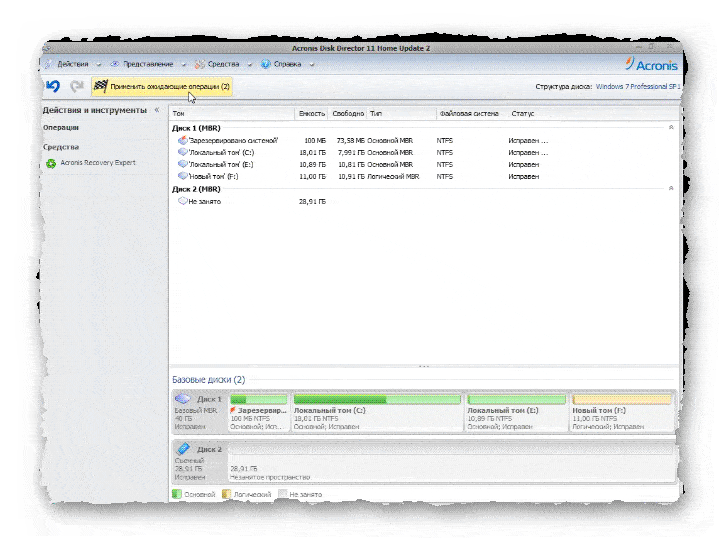Sort by the Тип column header
The width and height of the screenshot is (723, 540).
point(402,113)
